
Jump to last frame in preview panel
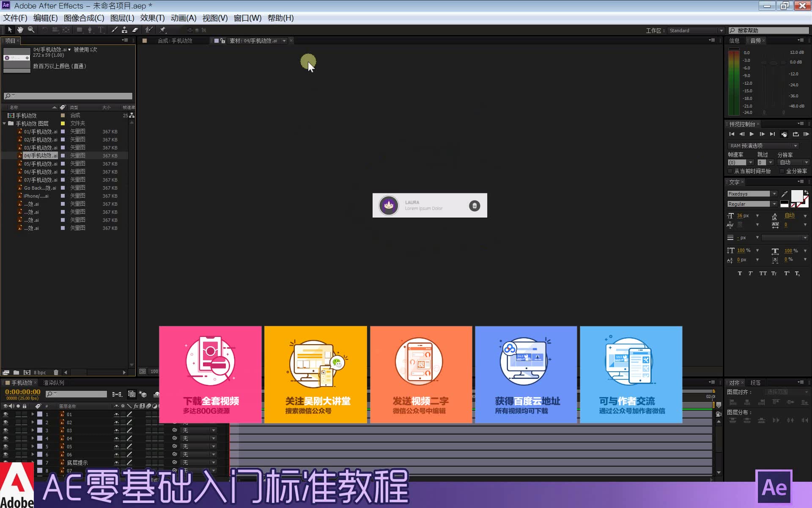[772, 134]
